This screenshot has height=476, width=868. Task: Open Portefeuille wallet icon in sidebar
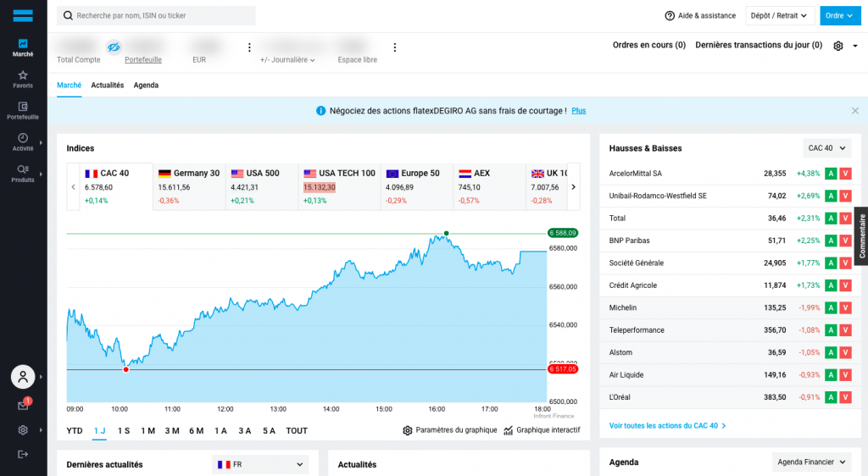point(23,111)
